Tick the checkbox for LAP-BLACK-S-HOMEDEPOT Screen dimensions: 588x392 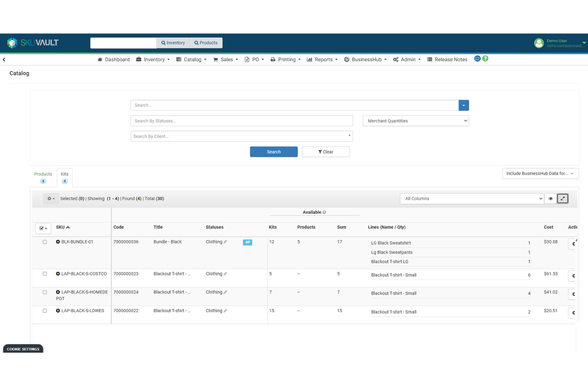[x=44, y=292]
